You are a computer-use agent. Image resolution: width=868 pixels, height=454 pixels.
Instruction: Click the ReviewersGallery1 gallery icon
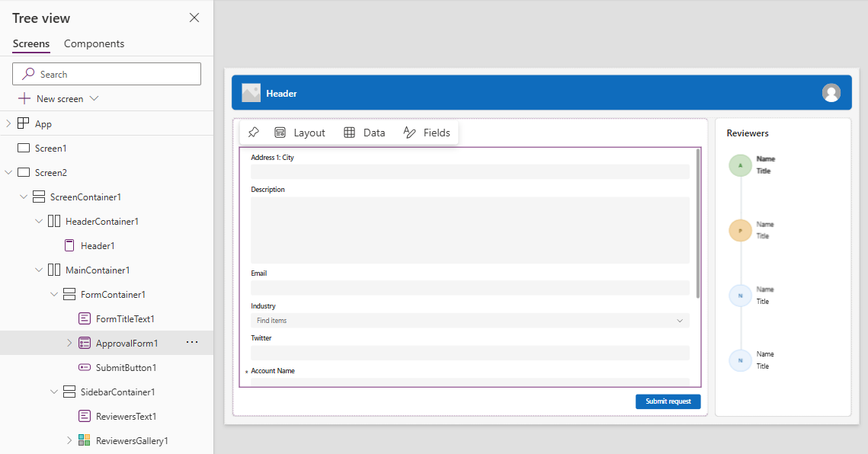point(84,440)
